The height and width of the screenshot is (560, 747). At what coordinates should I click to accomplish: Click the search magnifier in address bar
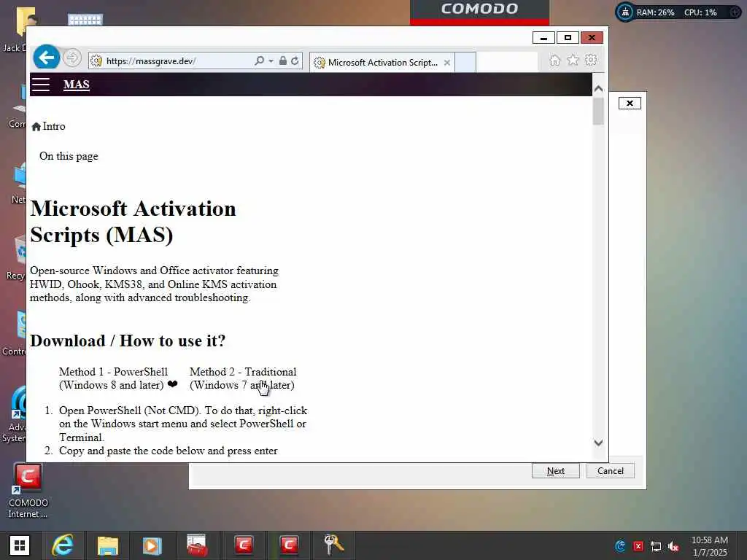tap(259, 61)
